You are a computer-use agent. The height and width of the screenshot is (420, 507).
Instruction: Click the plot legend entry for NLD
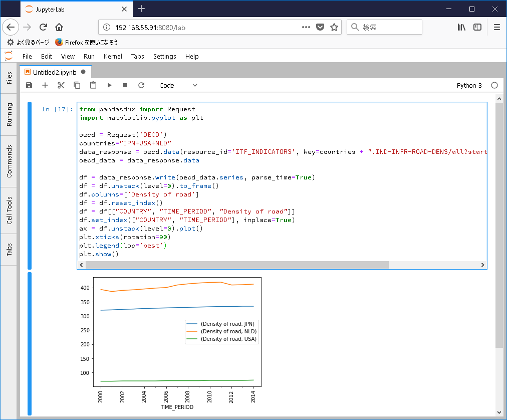point(222,331)
